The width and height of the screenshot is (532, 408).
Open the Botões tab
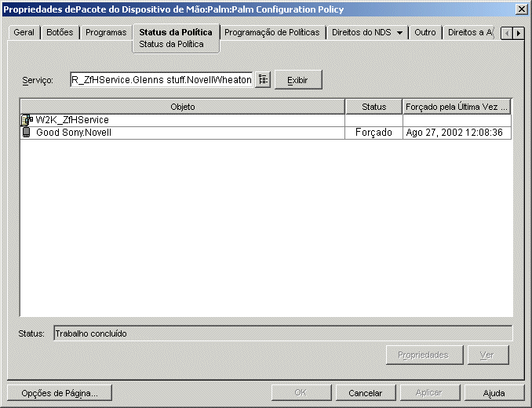pyautogui.click(x=60, y=32)
